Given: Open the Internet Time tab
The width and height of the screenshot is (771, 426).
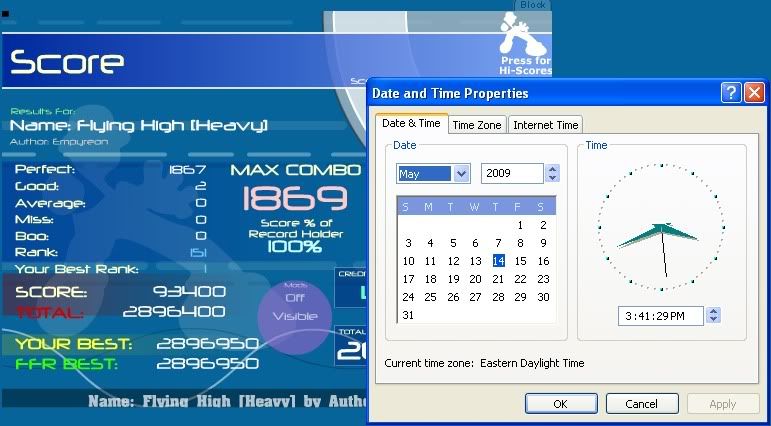Looking at the screenshot, I should click(x=545, y=125).
